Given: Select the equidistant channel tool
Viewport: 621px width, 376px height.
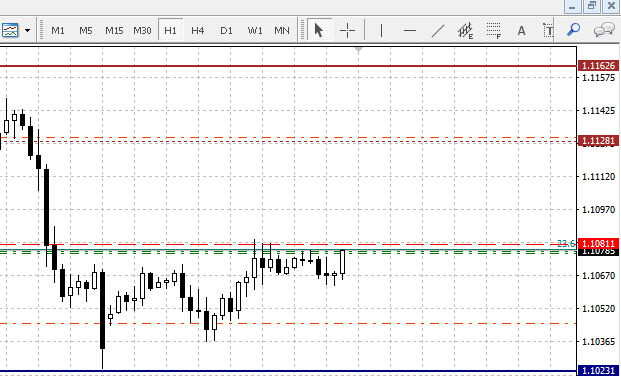Looking at the screenshot, I should click(466, 30).
